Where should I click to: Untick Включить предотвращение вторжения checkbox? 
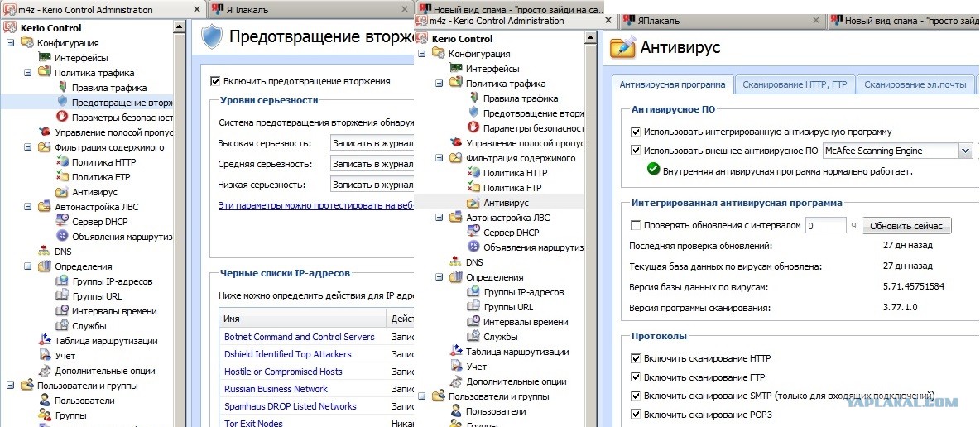point(215,81)
